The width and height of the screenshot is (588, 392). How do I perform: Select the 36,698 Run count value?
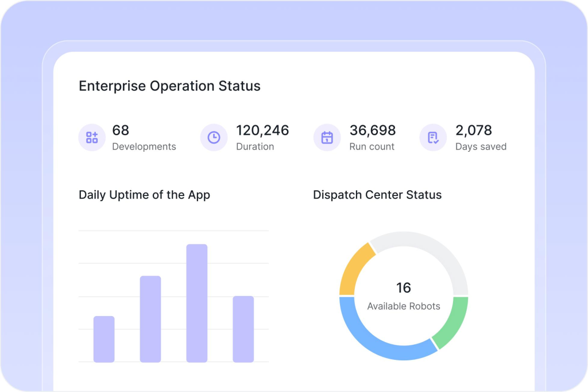372,130
